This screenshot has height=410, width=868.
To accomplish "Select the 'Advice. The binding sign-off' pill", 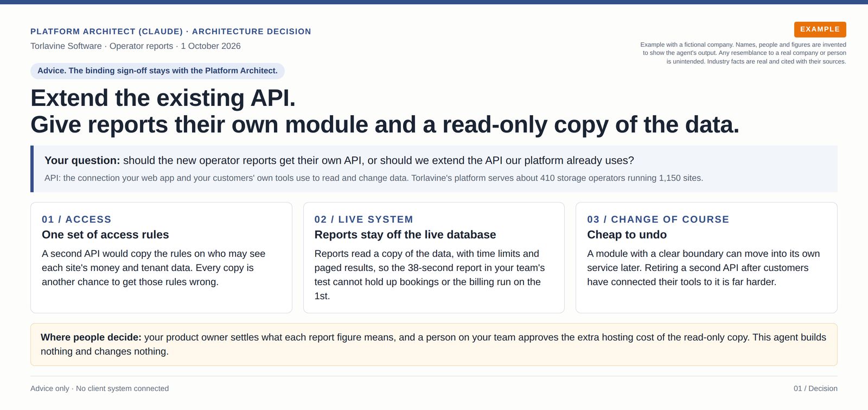I will tap(157, 71).
